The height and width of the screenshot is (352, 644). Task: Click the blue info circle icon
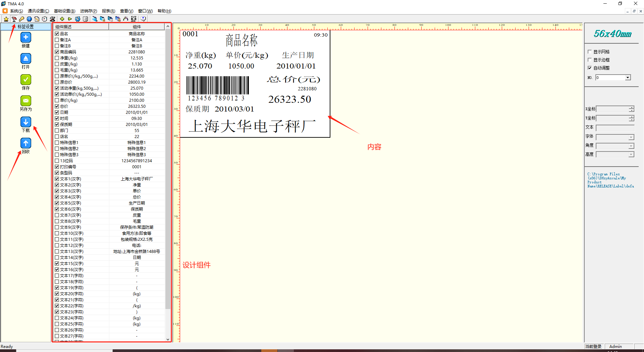(x=29, y=19)
